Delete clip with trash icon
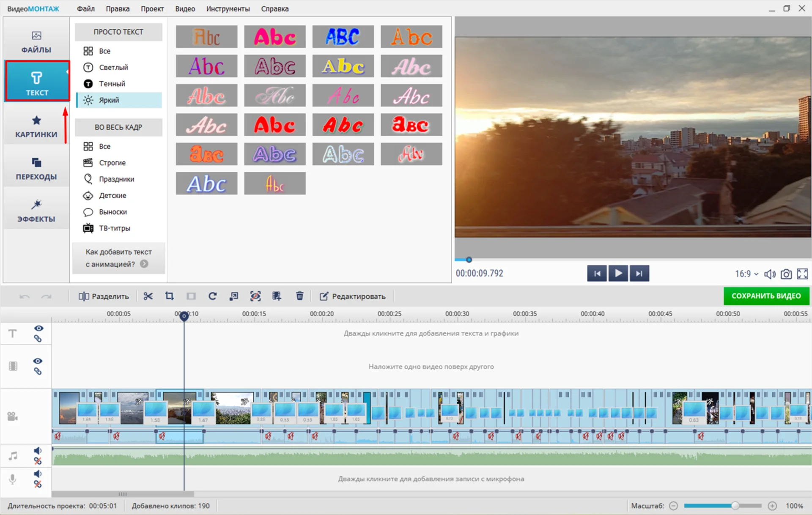 tap(299, 296)
